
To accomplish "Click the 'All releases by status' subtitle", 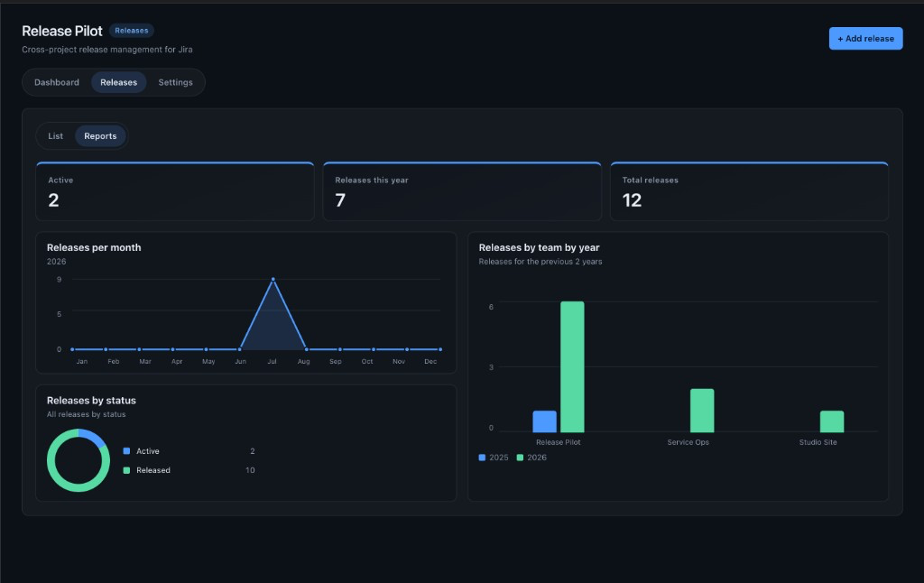I will coord(86,414).
